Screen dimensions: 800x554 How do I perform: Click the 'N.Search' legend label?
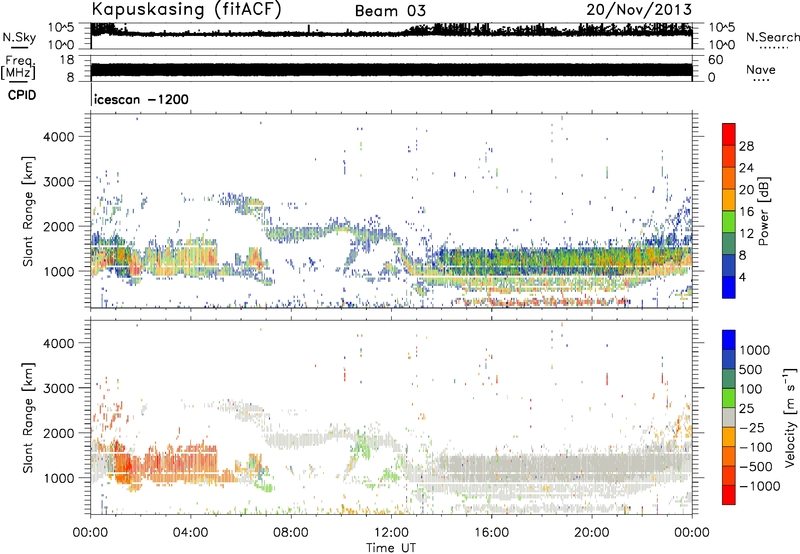coord(772,37)
